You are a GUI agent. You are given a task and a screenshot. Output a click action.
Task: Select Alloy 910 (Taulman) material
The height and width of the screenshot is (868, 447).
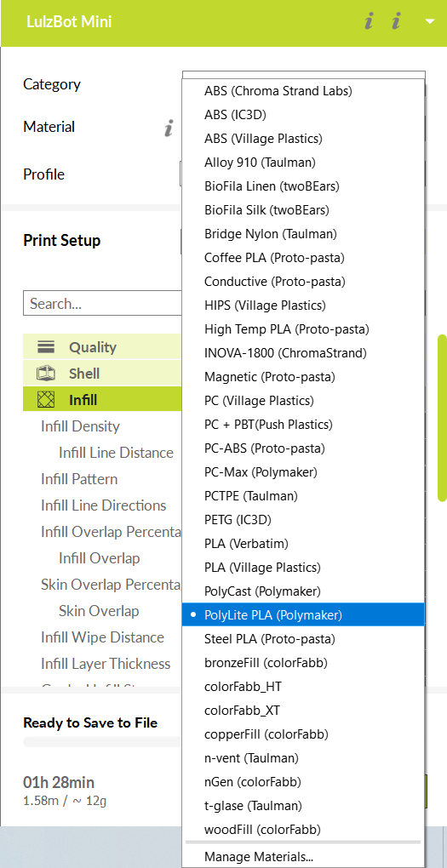(x=304, y=163)
